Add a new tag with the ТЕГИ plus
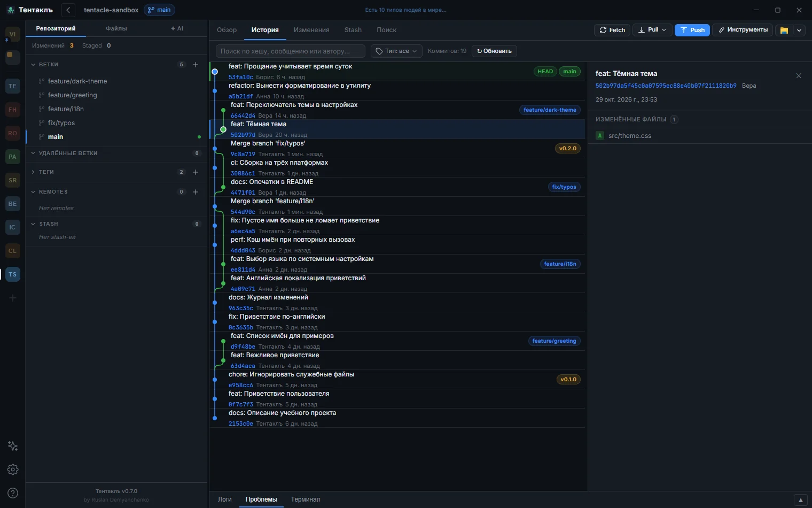812x508 pixels. click(196, 172)
